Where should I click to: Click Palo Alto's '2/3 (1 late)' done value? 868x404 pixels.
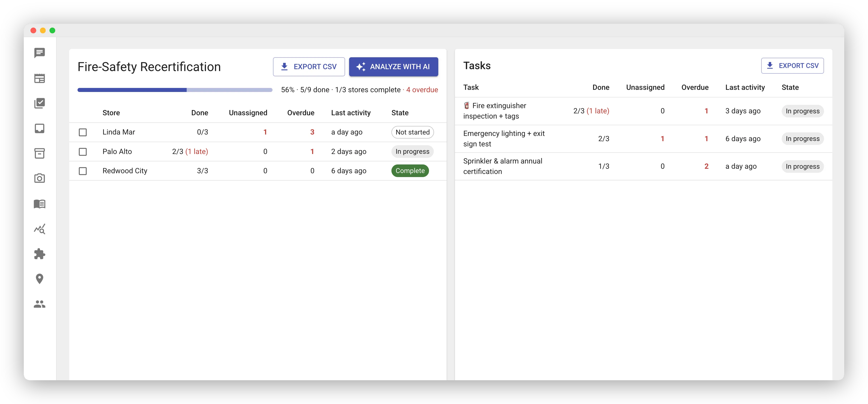[x=190, y=152]
